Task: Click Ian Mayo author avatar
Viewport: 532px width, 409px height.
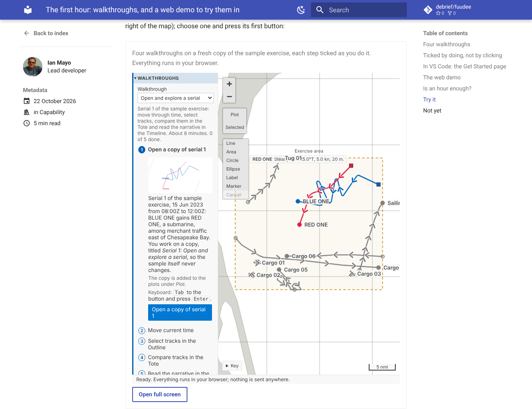Action: pyautogui.click(x=33, y=67)
